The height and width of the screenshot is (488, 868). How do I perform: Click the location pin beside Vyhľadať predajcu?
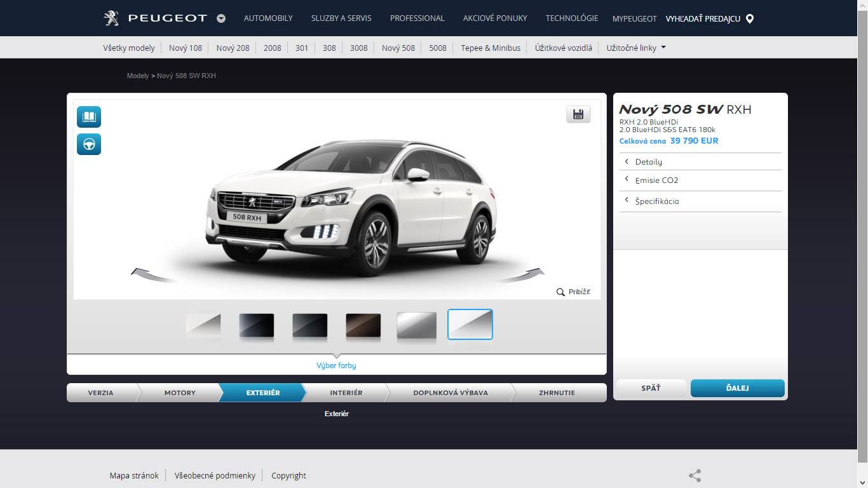click(750, 18)
